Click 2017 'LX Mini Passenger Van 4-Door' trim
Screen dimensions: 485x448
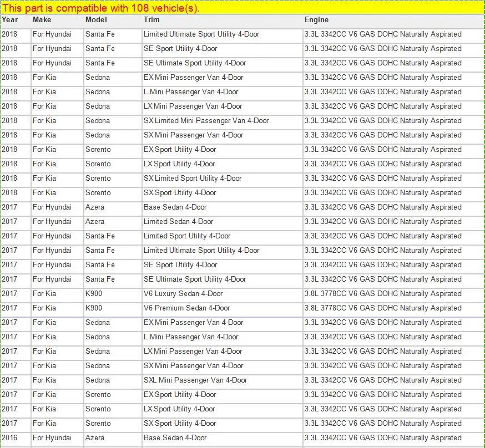(193, 352)
